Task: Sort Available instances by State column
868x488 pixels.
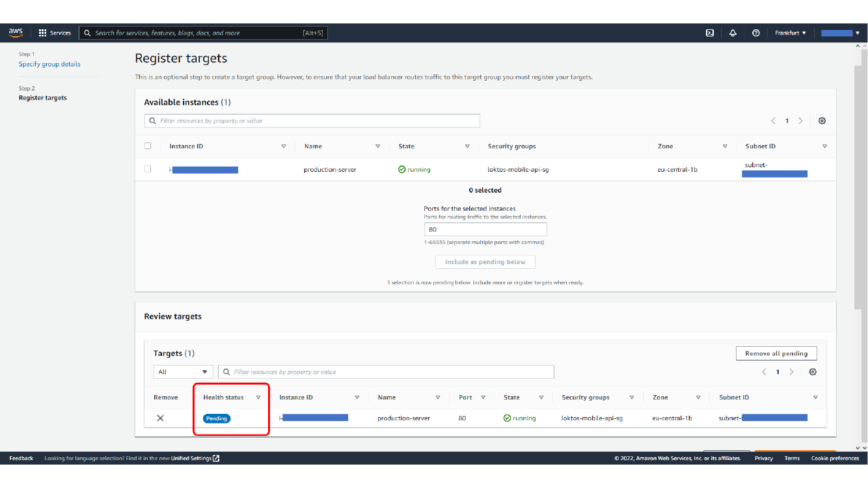Action: click(467, 146)
